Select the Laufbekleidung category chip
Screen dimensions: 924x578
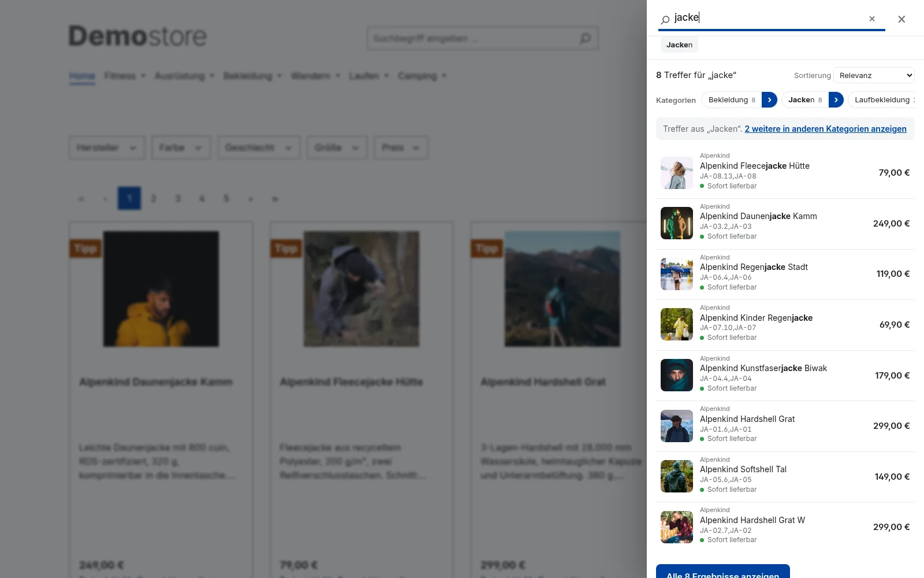click(882, 100)
